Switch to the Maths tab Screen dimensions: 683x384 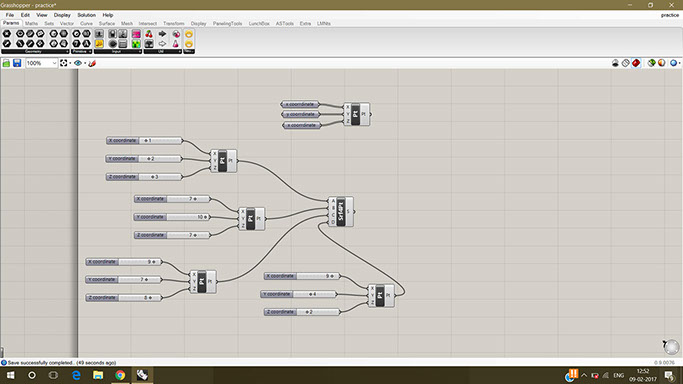[31, 24]
